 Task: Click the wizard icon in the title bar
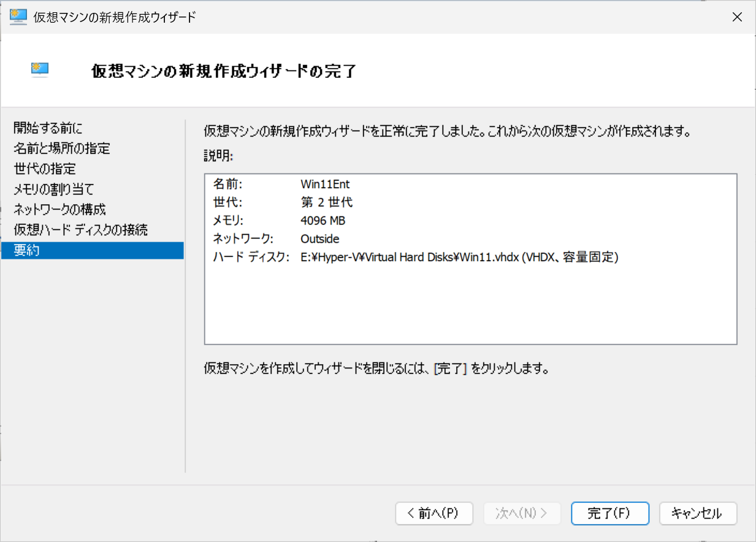[18, 17]
